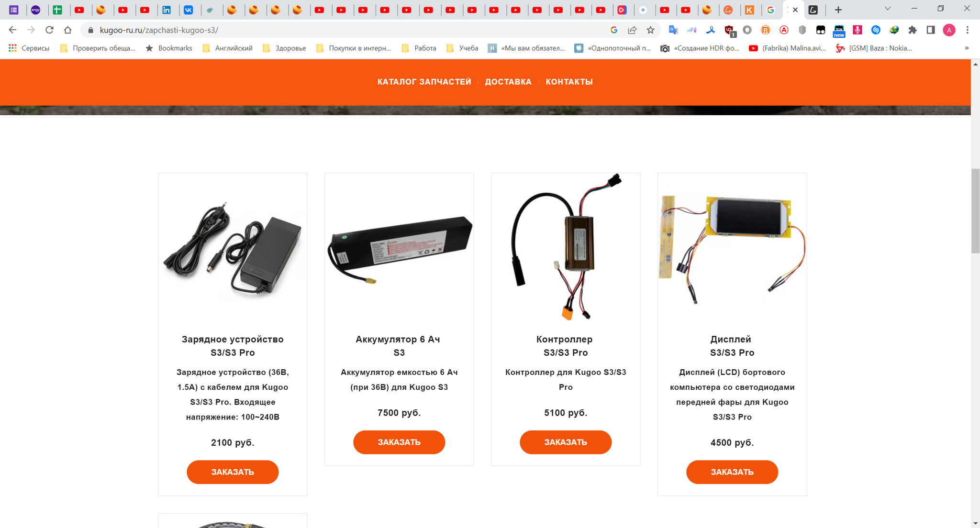Order the Контроллер S3/S3 Pro
This screenshot has width=980, height=528.
[x=566, y=442]
